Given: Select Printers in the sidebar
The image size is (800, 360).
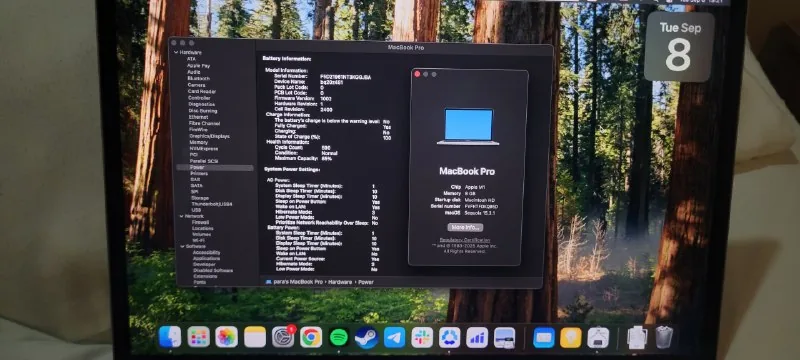Looking at the screenshot, I should tap(199, 173).
